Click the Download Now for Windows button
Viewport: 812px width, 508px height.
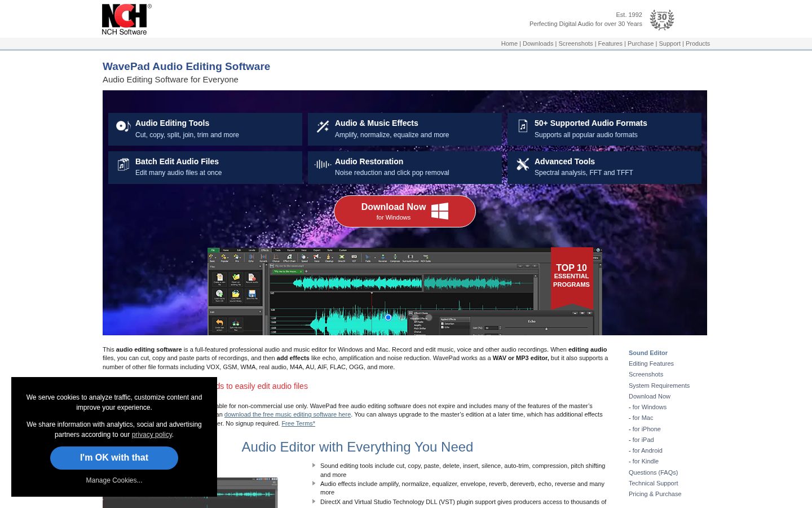(405, 212)
